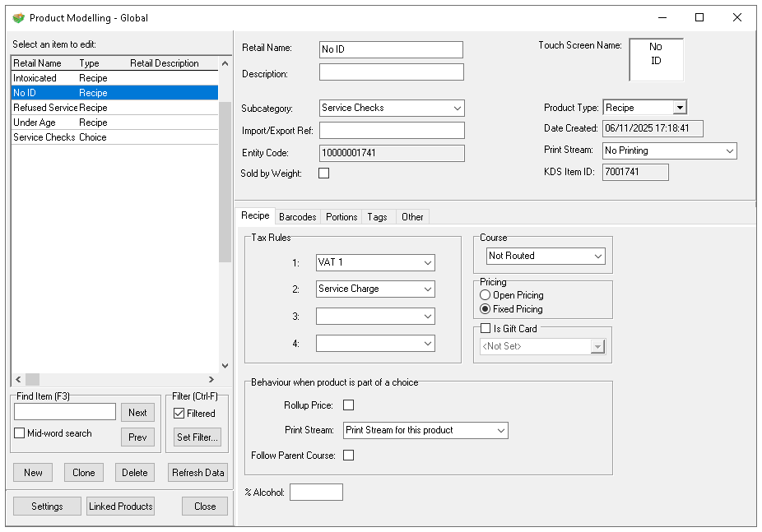Click the Set Filter button
This screenshot has width=762, height=532.
click(197, 437)
